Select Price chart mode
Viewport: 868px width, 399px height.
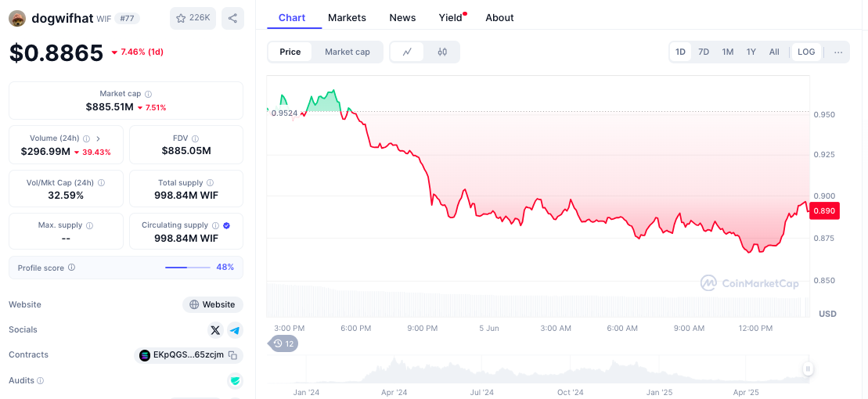290,52
